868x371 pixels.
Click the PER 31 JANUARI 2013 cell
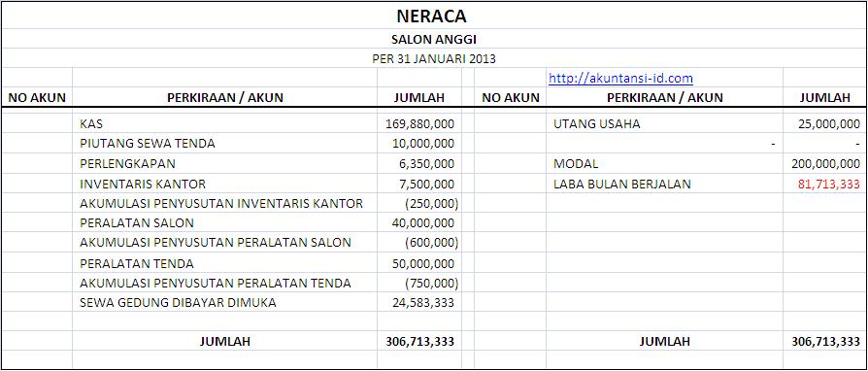[434, 59]
